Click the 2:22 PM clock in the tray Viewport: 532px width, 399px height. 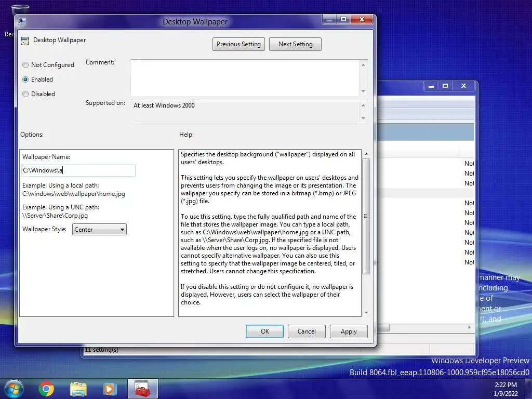506,385
